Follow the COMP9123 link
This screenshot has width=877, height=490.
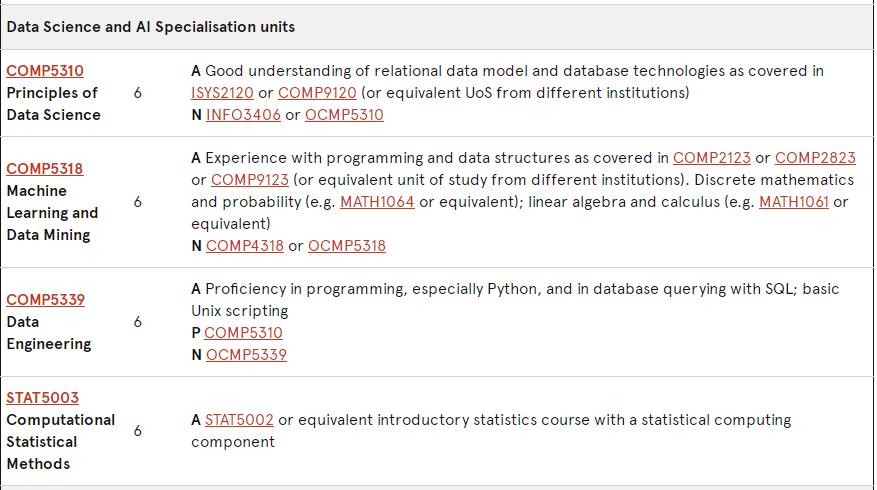(250, 180)
